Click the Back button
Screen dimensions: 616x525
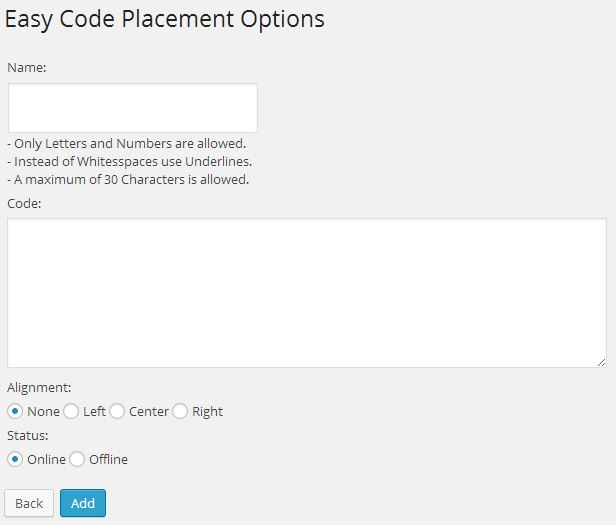tap(29, 503)
